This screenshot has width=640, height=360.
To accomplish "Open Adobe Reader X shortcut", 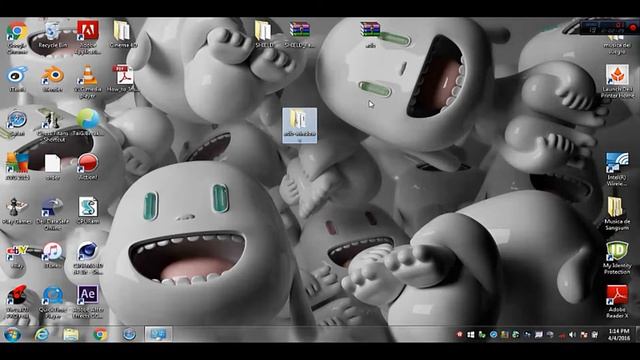I will click(x=617, y=302).
